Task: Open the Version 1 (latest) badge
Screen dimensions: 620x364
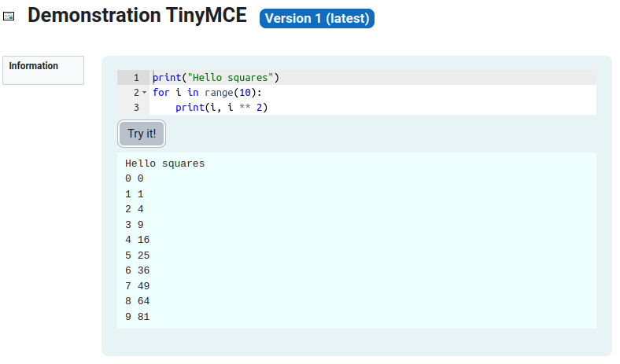Action: click(317, 18)
